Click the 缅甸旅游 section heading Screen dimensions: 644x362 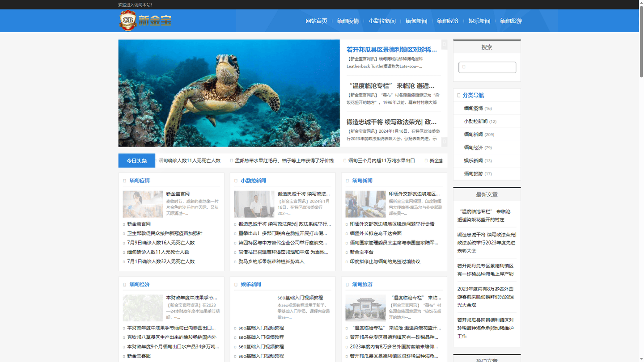click(x=362, y=284)
